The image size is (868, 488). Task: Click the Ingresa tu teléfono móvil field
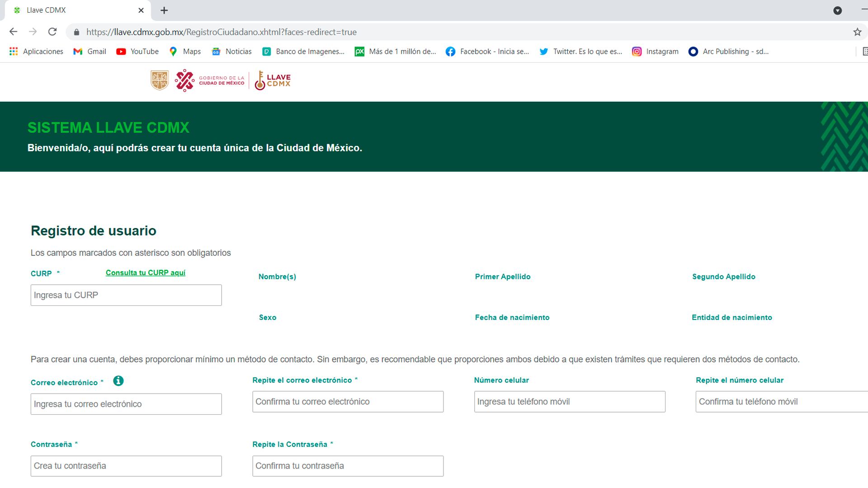pos(570,402)
